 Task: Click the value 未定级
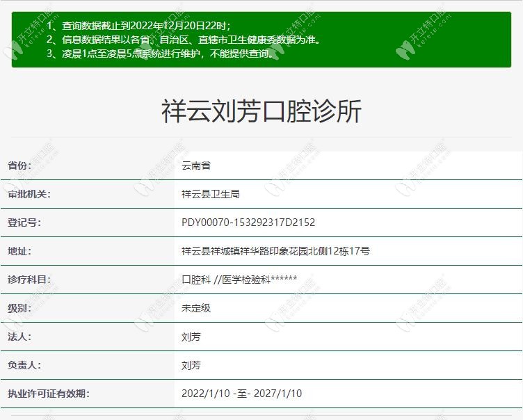[x=196, y=308]
